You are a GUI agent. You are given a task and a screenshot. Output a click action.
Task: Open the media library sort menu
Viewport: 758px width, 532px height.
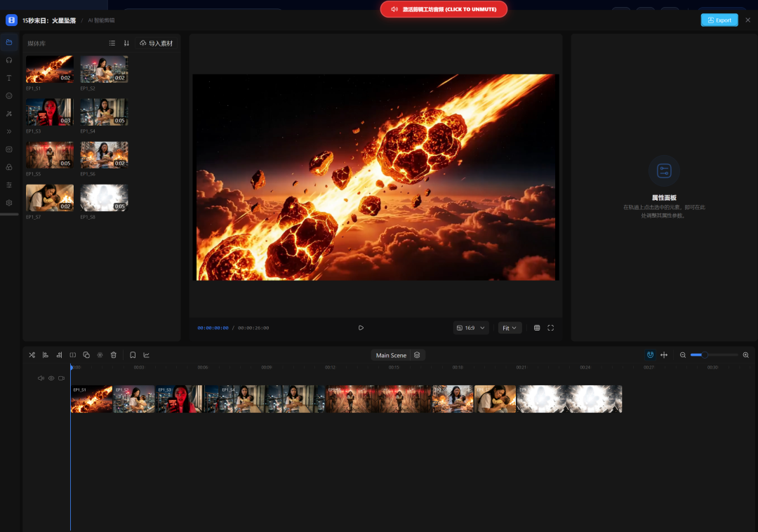coord(126,44)
